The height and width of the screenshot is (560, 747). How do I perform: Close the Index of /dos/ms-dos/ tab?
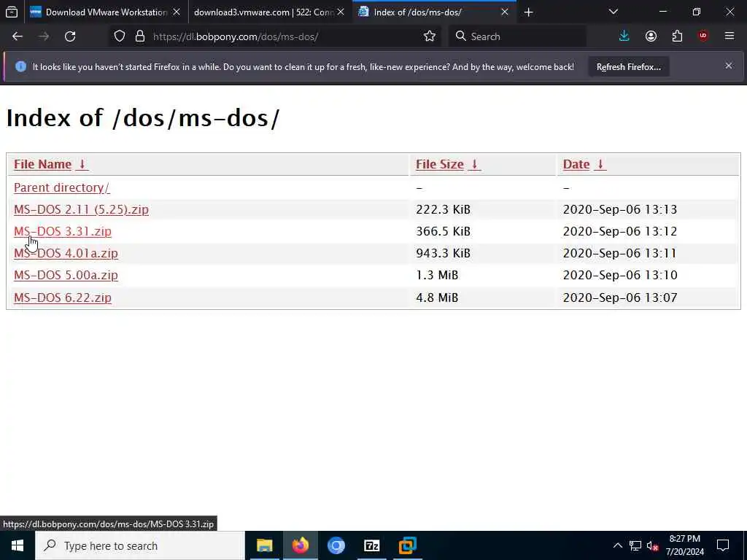coord(505,12)
